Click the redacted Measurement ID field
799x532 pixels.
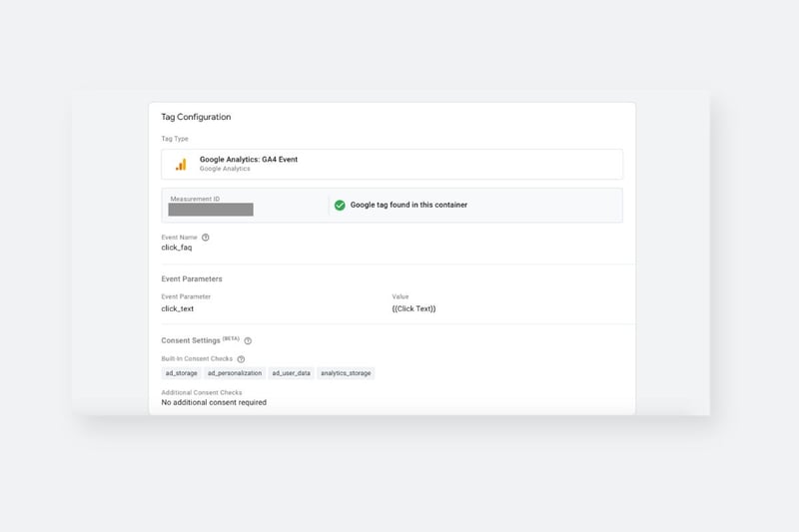point(211,210)
